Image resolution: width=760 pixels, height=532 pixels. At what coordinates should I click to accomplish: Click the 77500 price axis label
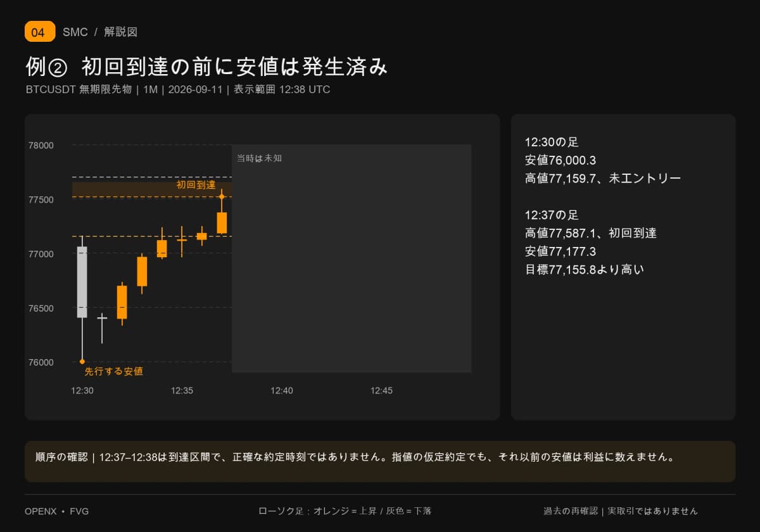[41, 199]
